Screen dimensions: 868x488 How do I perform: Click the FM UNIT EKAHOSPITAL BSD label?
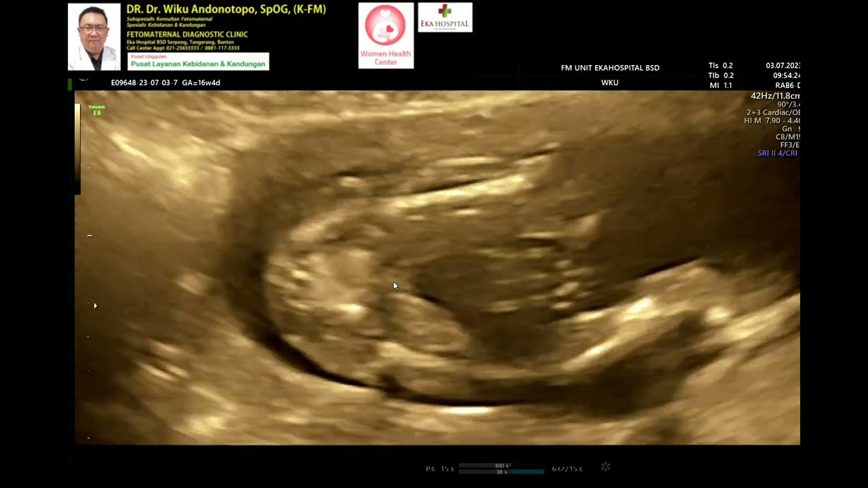pos(610,68)
